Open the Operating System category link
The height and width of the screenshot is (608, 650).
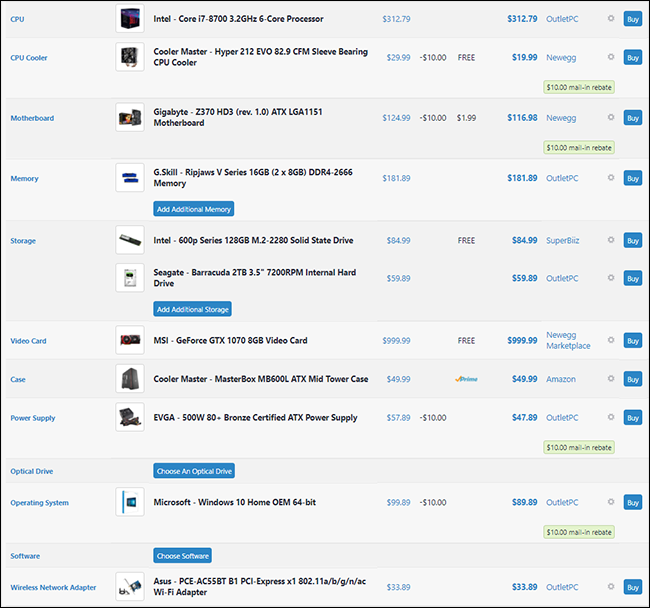point(39,503)
